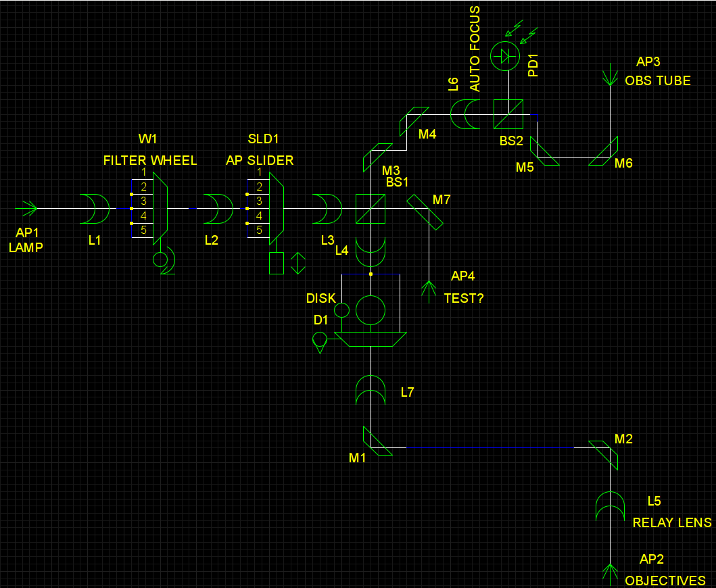Select position 1 on the filter wheel
This screenshot has width=716, height=588.
point(143,172)
